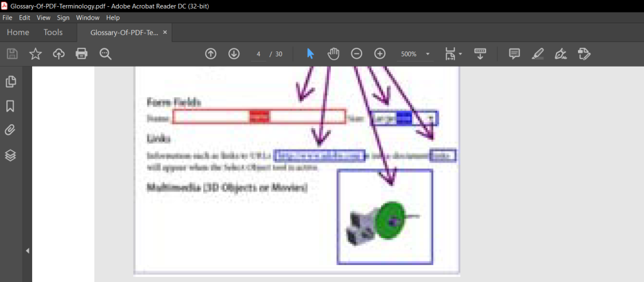Viewport: 644px width, 282px height.
Task: Select the Glossary-Of-PDF-Te... document tab
Action: (124, 33)
